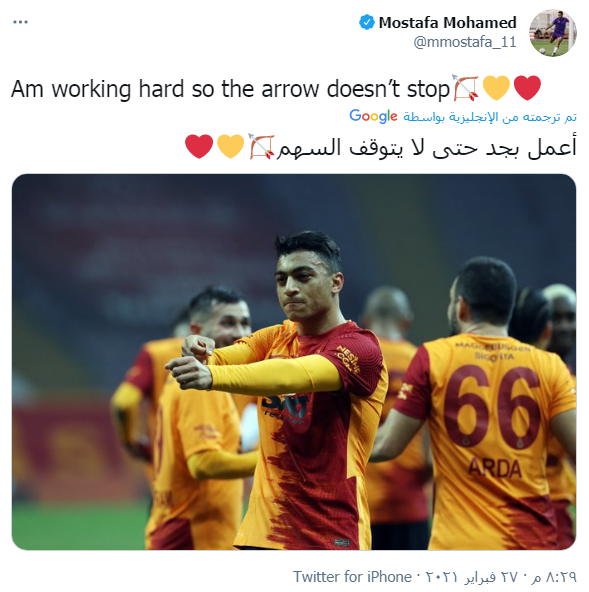Image resolution: width=589 pixels, height=592 pixels.
Task: Click the Twitter for iPhone source link
Action: (352, 577)
